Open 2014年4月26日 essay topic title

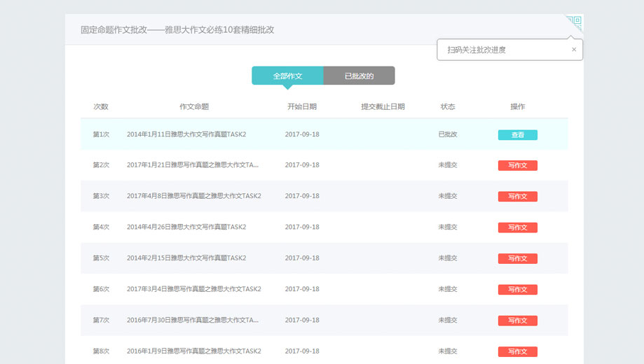pos(186,227)
